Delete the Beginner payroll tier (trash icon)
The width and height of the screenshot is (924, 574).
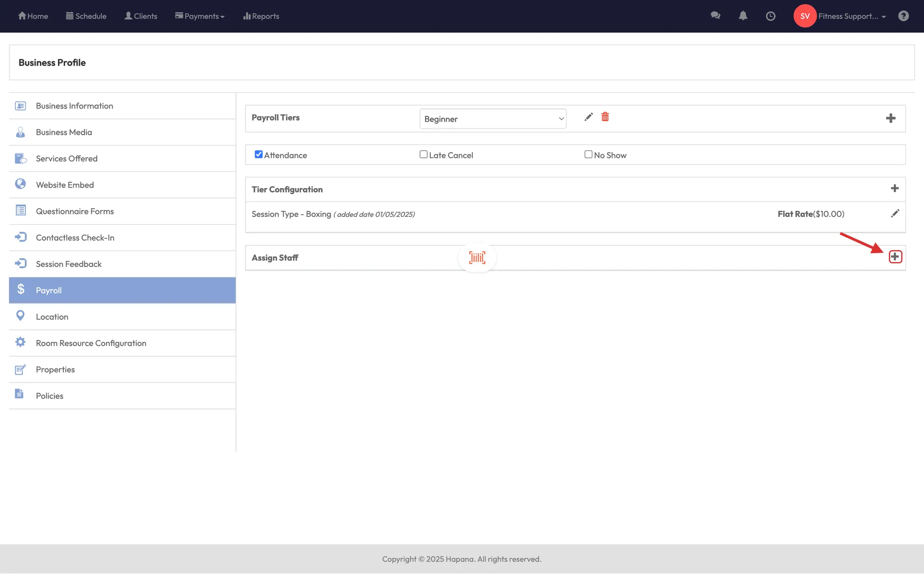pos(605,117)
